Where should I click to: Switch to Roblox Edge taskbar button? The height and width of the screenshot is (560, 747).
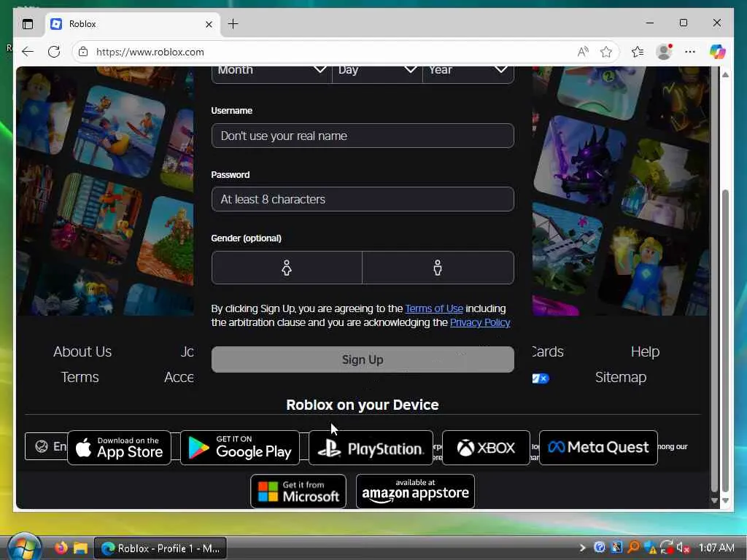point(160,548)
